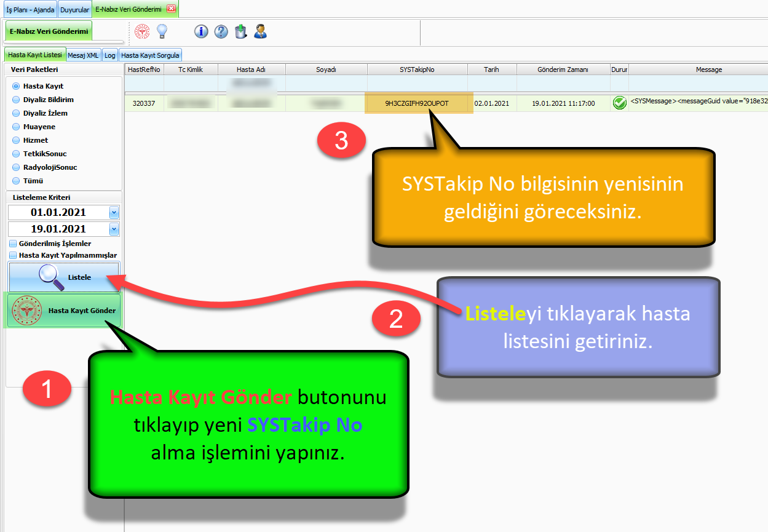Switch to the Hasta Kayıt Sorgula tab
This screenshot has width=768, height=532.
click(150, 55)
